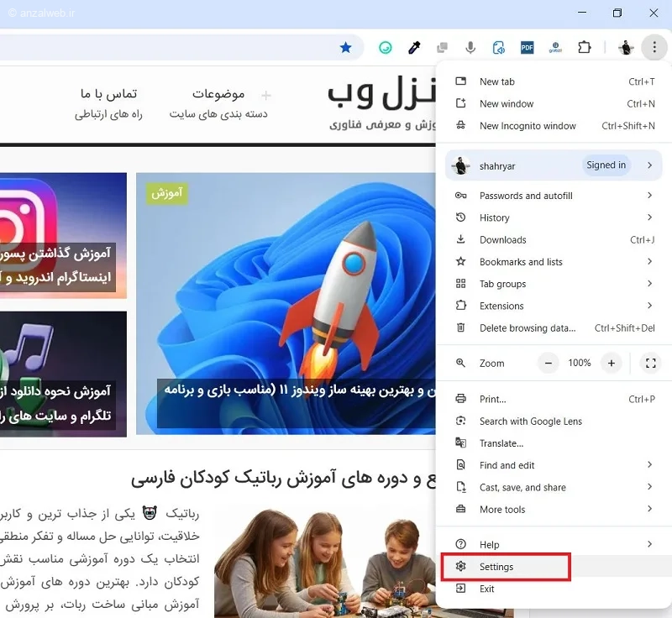Open the Extensions puzzle-piece toolbar icon

point(584,47)
